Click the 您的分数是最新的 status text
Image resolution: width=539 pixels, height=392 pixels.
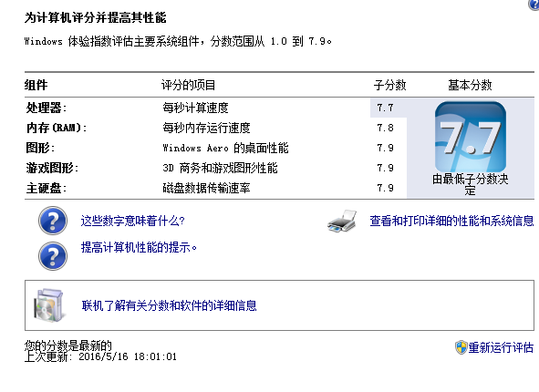pos(68,346)
